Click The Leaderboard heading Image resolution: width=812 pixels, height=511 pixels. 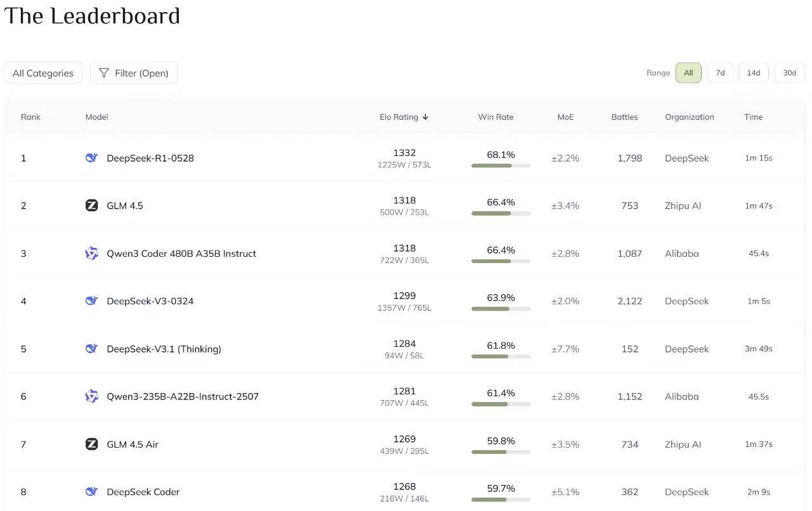92,16
